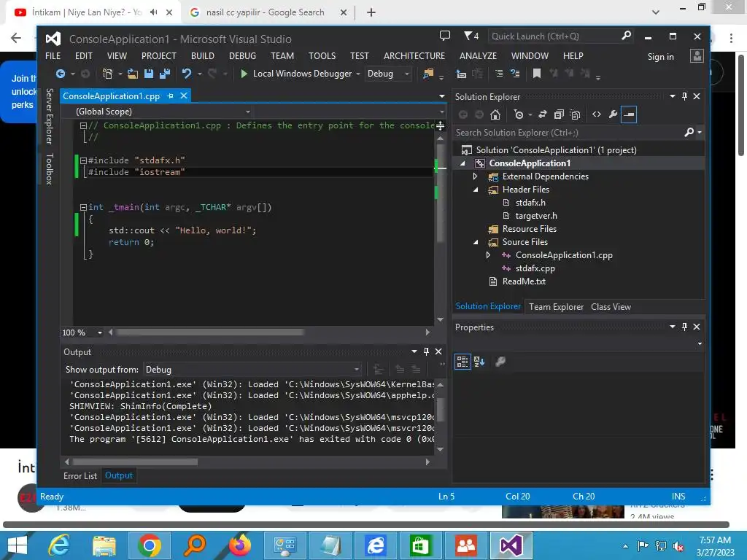
Task: Open the Local Windows Debugger dropdown arrow
Action: (357, 74)
